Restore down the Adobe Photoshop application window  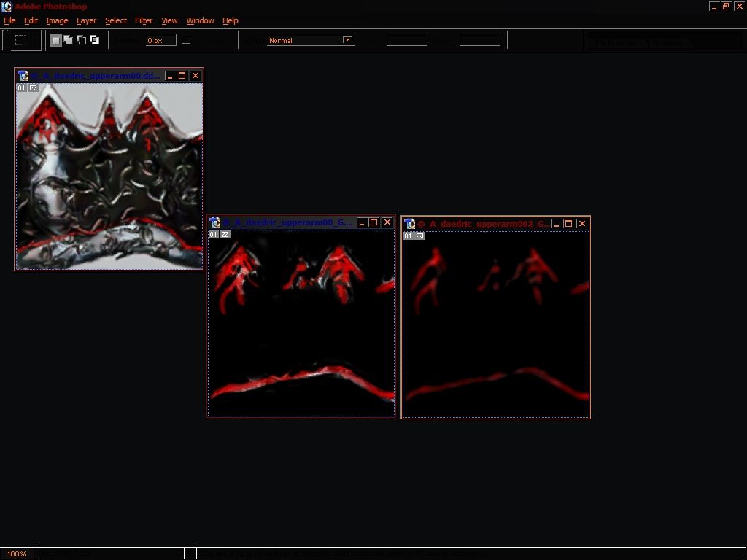[726, 6]
